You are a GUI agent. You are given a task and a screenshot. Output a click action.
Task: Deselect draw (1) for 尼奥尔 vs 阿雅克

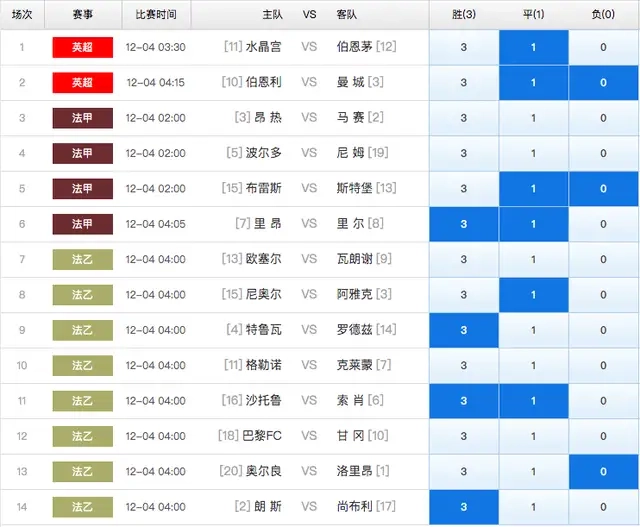click(x=533, y=295)
